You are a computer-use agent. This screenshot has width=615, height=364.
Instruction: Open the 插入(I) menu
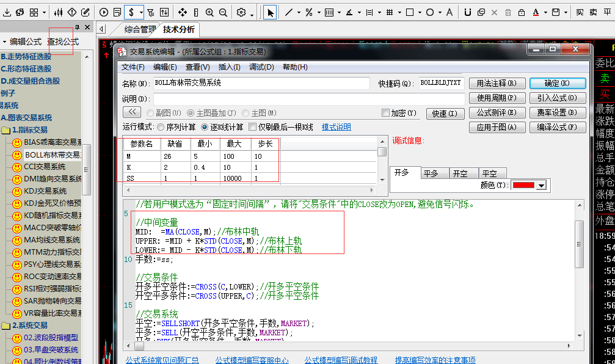[x=230, y=67]
